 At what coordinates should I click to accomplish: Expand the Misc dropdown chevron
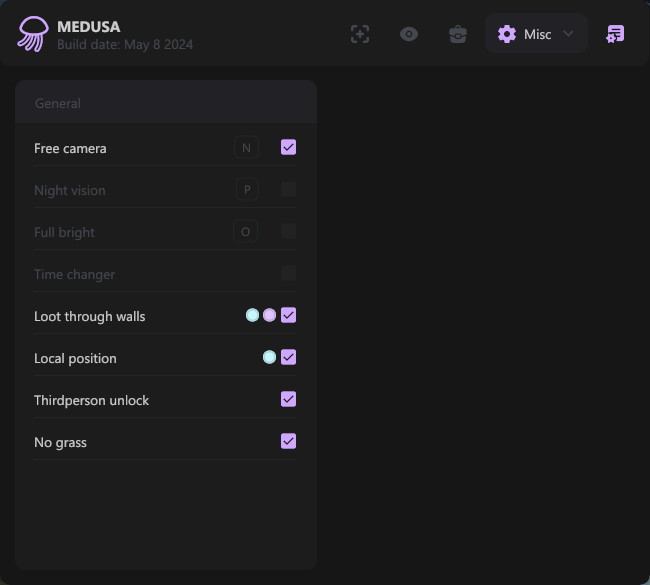point(568,34)
